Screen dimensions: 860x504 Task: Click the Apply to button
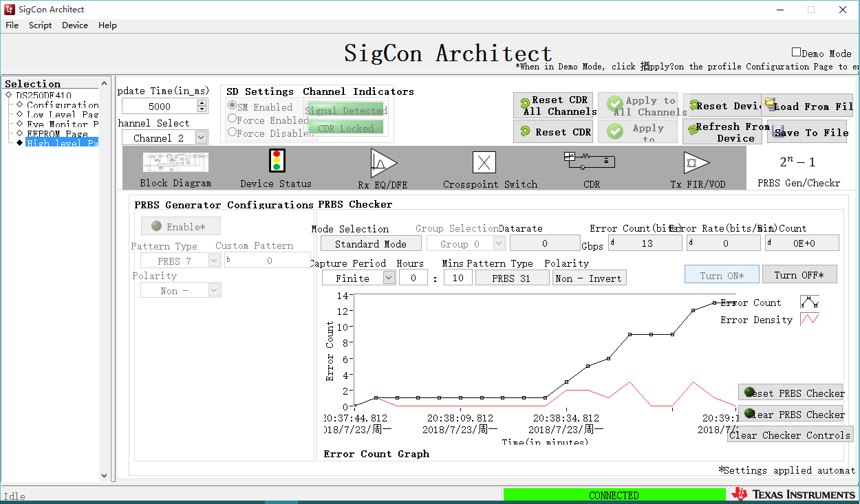638,131
